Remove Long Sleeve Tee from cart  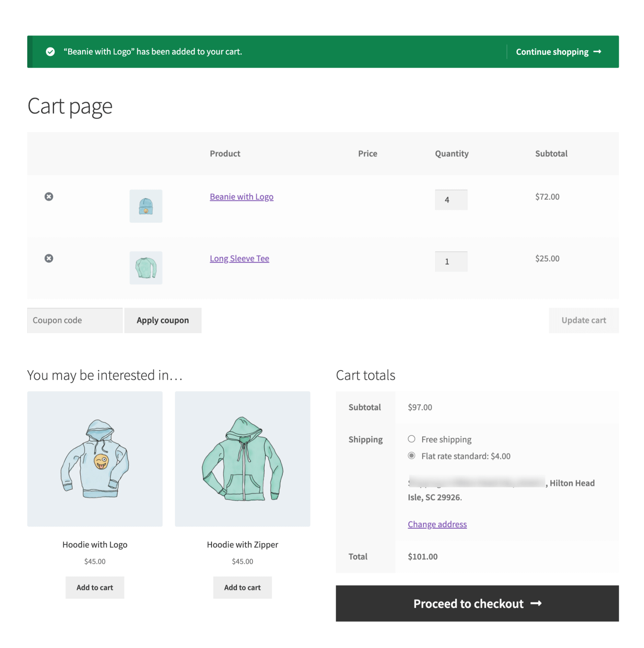[49, 258]
